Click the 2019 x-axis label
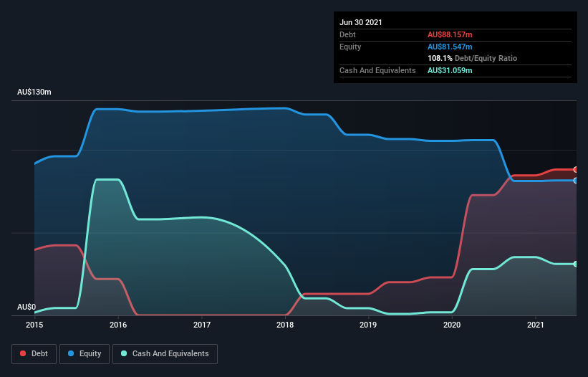The height and width of the screenshot is (377, 588). tap(368, 325)
